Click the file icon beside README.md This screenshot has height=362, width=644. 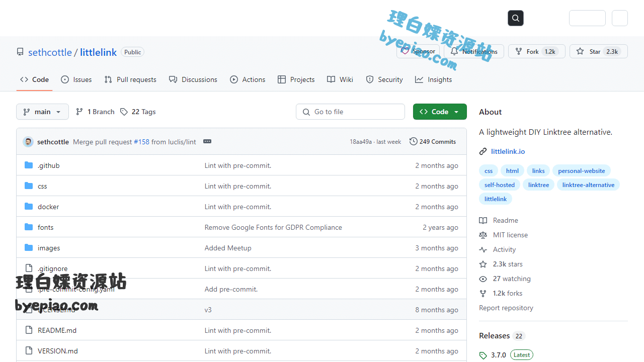(29, 330)
